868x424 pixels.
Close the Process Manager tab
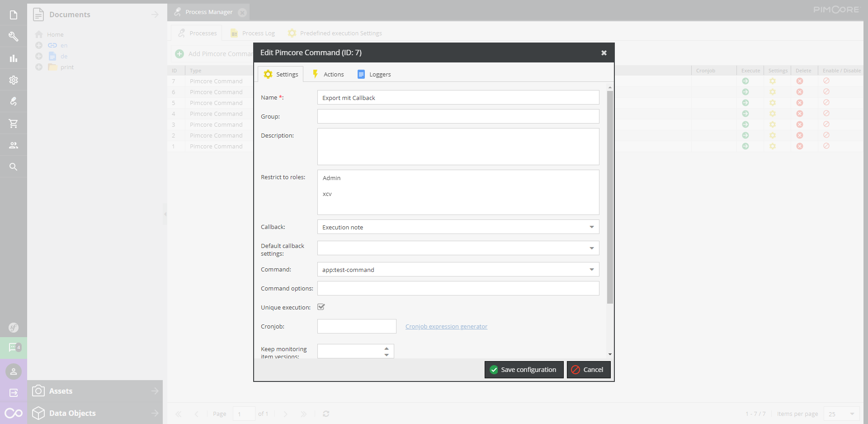pyautogui.click(x=242, y=13)
